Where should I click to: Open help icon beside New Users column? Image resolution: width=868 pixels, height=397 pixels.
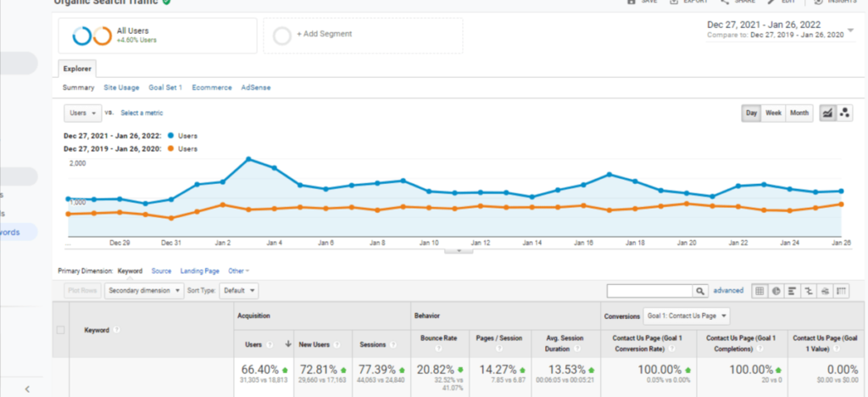337,344
